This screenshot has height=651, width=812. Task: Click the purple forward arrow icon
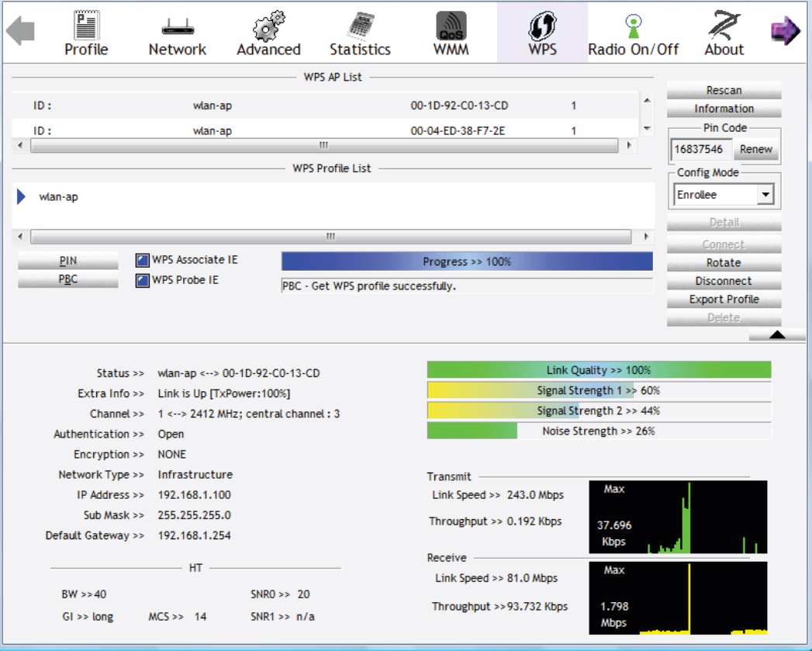coord(785,31)
